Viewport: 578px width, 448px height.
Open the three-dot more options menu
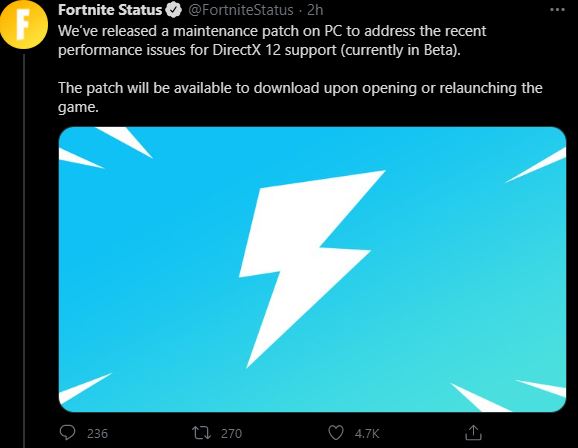point(557,10)
